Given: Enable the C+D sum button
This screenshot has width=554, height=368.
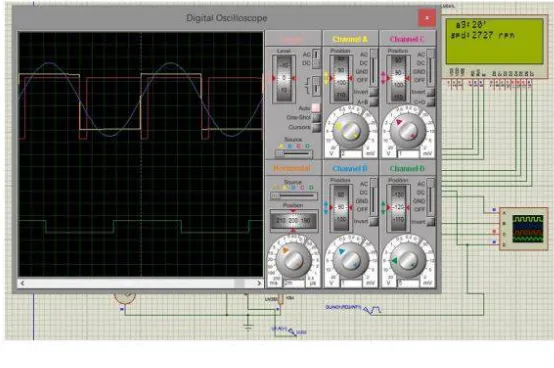Looking at the screenshot, I should (430, 102).
